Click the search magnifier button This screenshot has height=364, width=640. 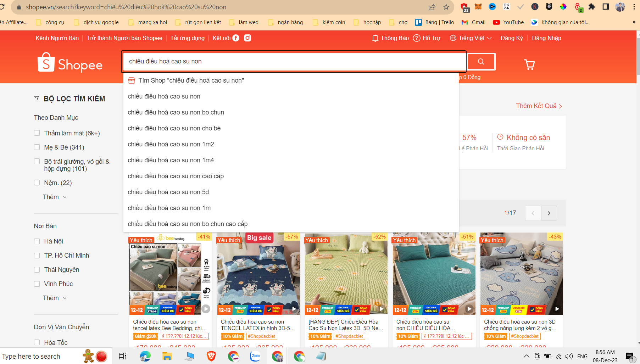(x=481, y=61)
